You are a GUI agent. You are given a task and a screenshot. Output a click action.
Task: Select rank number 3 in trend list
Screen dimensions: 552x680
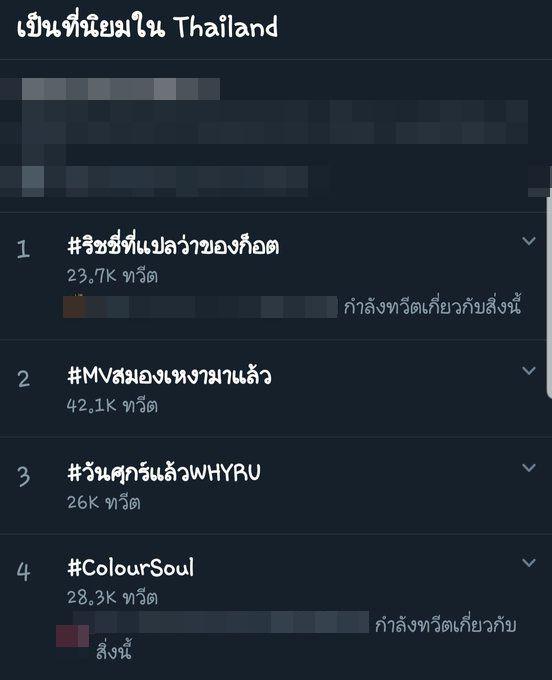click(x=23, y=476)
